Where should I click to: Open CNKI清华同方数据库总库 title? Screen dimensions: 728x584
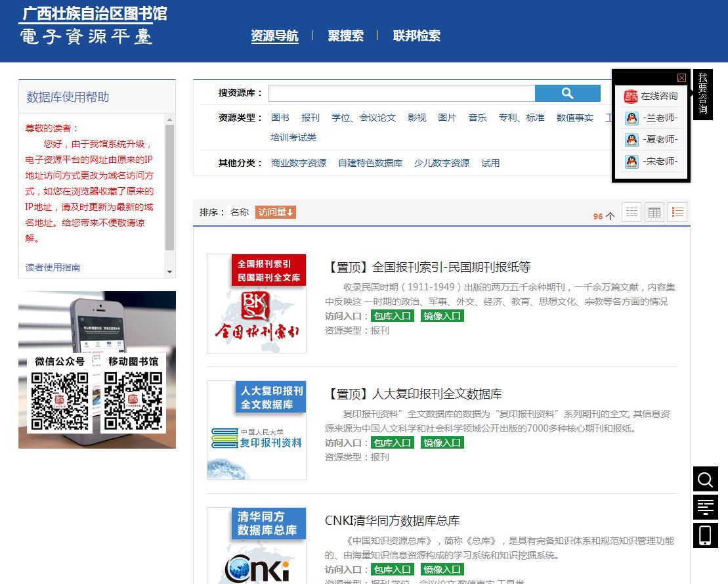393,521
